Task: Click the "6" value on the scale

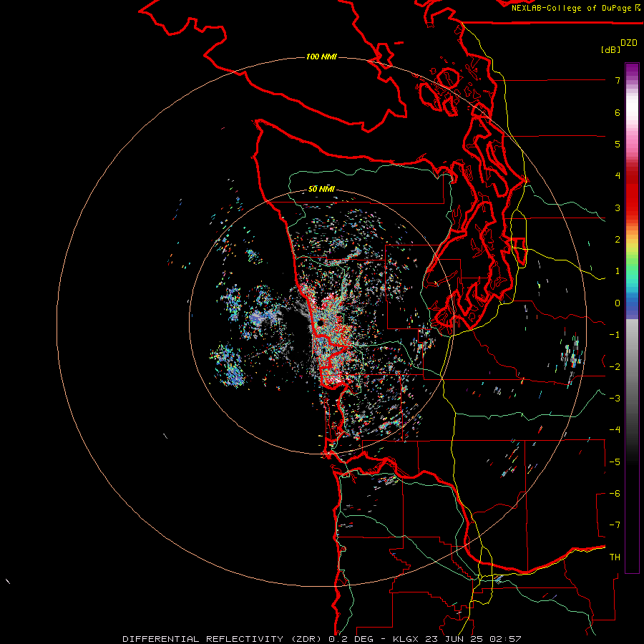Action: click(x=618, y=112)
